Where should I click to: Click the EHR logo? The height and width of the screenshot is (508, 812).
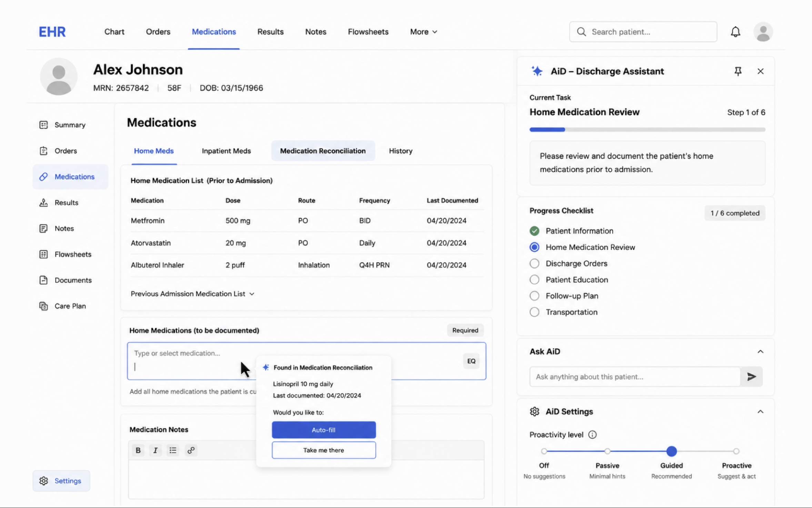point(52,32)
